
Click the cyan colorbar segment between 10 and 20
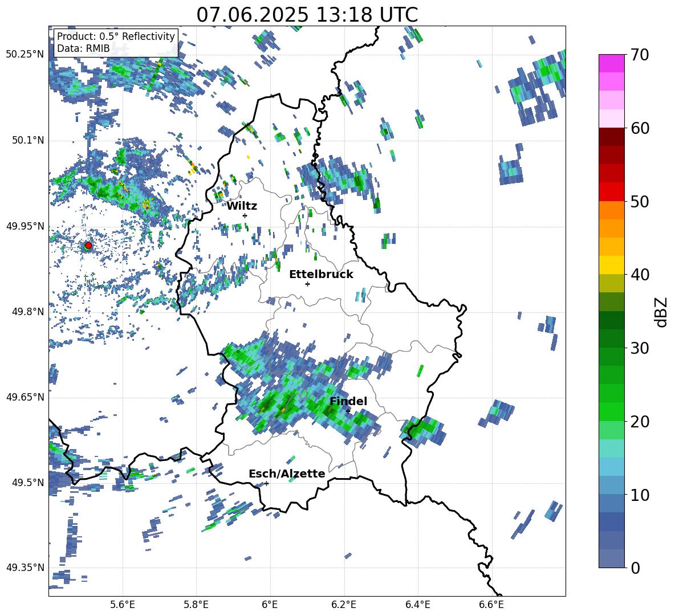(611, 448)
